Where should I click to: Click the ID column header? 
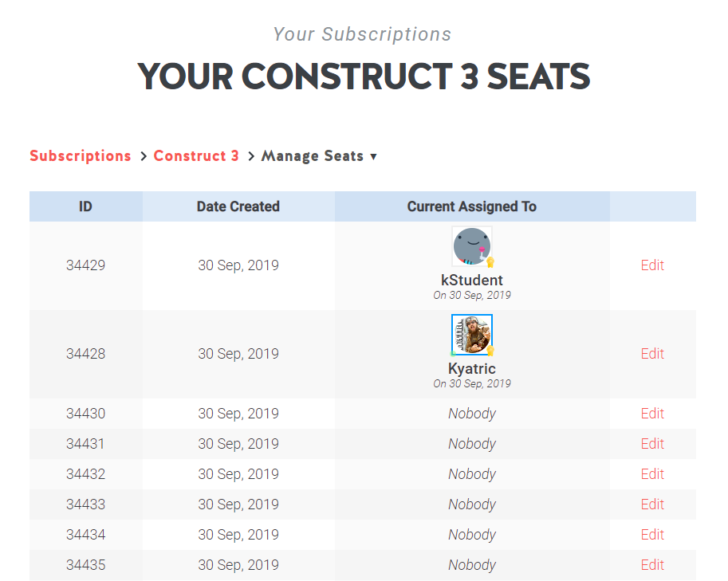tap(85, 206)
